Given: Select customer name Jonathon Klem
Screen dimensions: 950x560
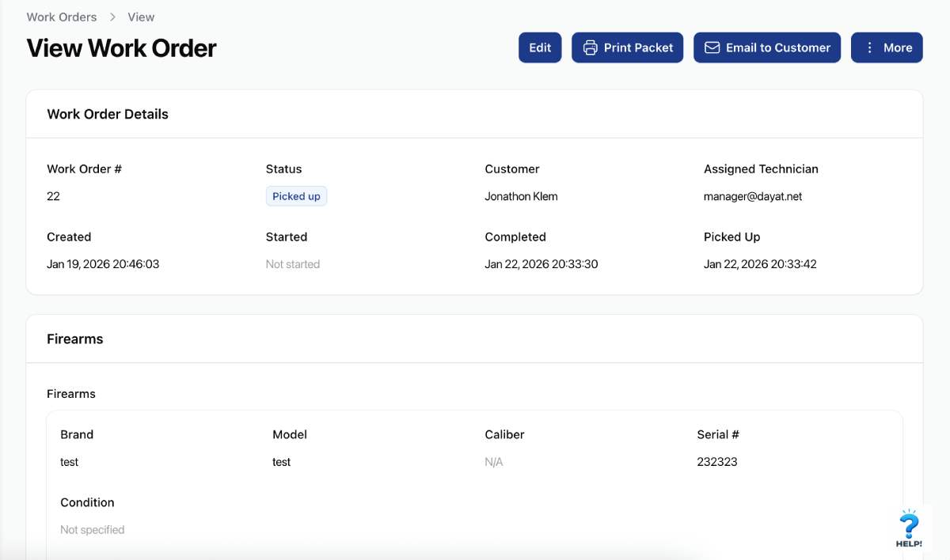Looking at the screenshot, I should point(521,195).
